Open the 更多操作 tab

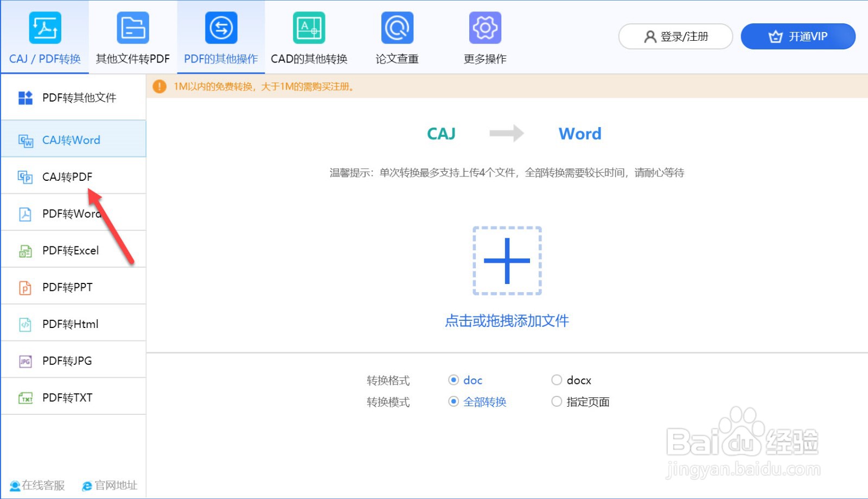(485, 37)
